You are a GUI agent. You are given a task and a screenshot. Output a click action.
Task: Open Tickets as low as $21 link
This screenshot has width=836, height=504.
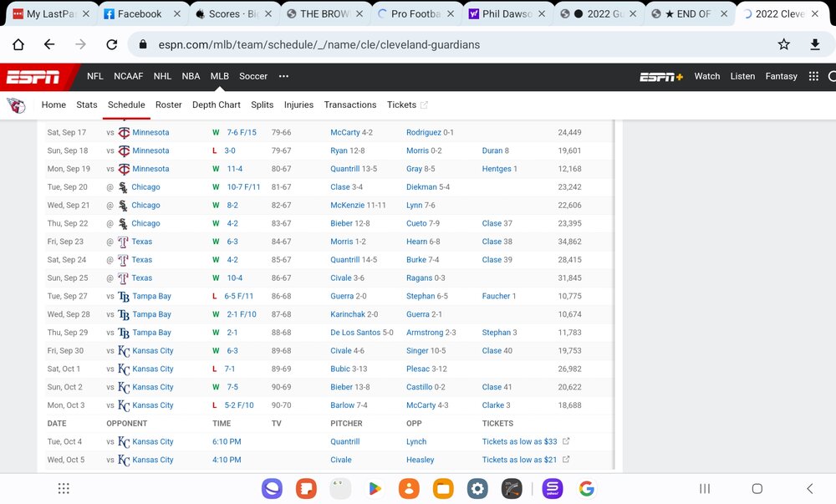[x=519, y=460]
